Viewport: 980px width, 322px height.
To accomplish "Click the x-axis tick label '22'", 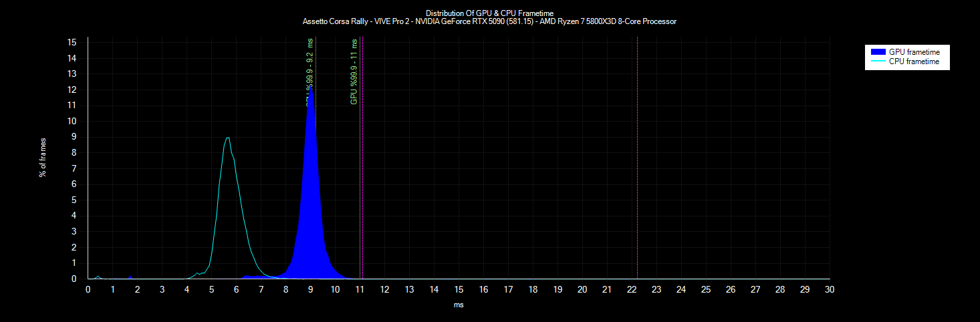I will point(632,289).
